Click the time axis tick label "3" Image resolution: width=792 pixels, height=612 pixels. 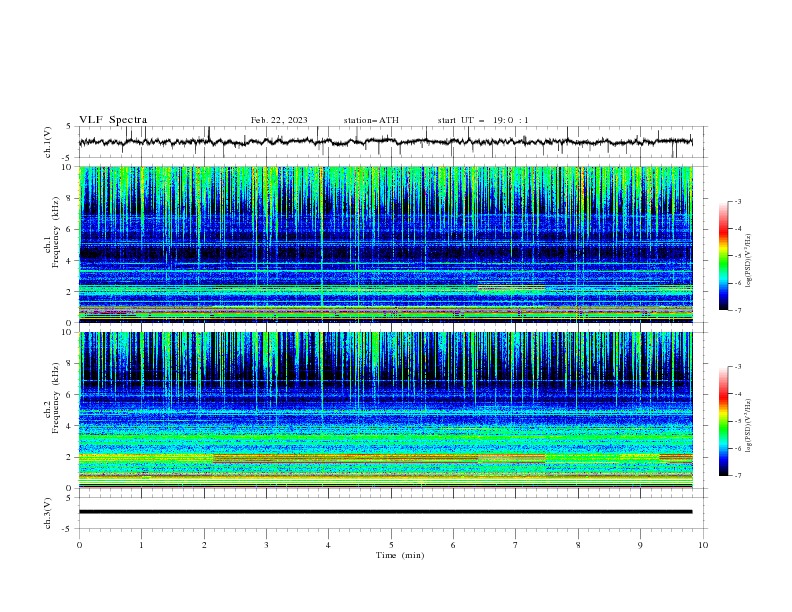coord(266,545)
